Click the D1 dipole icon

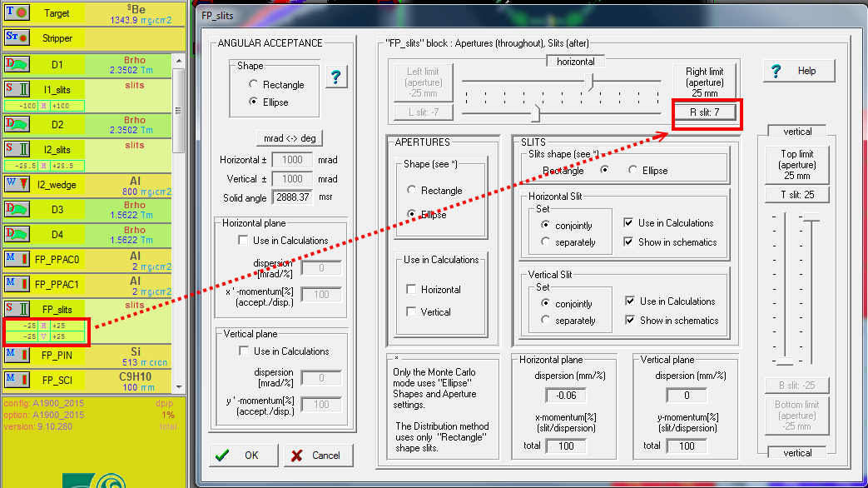17,65
